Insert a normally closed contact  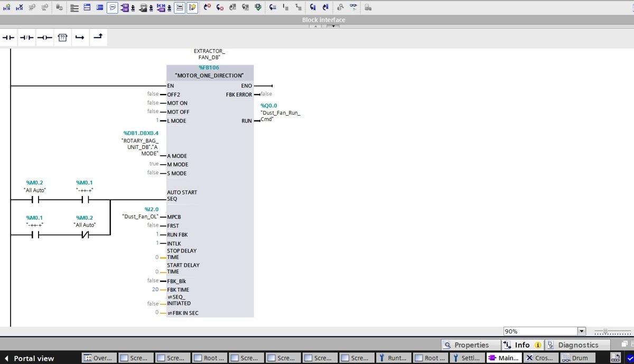[26, 38]
